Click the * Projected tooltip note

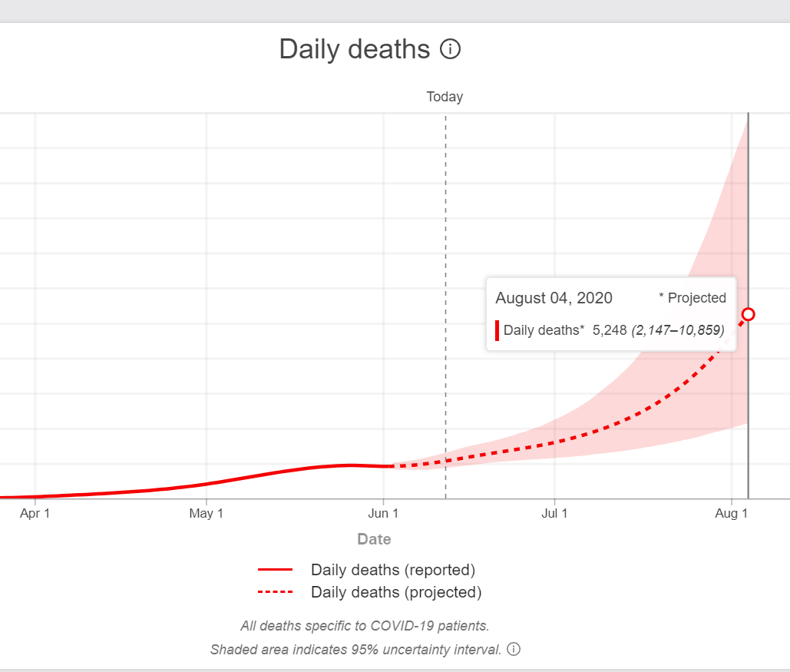tap(692, 298)
